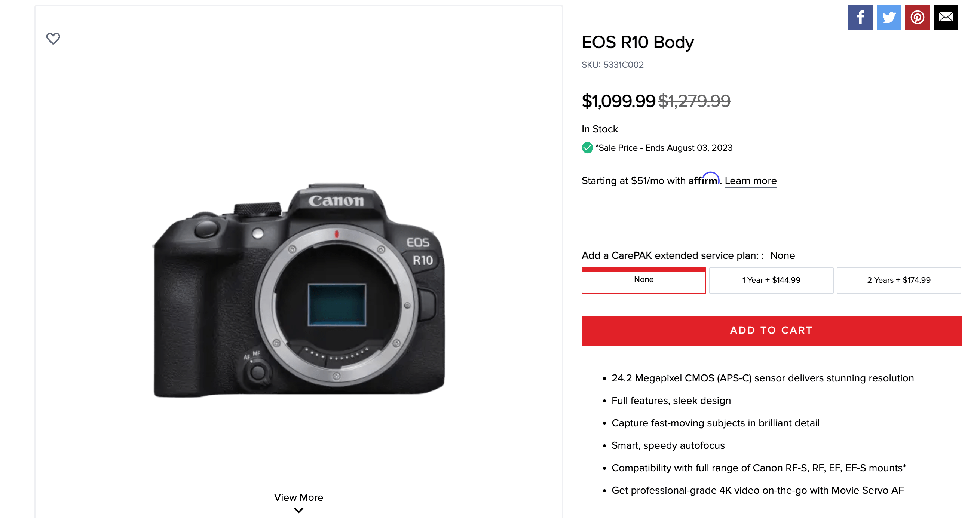This screenshot has width=980, height=518.
Task: Click the SKU 5331C002 text
Action: pyautogui.click(x=613, y=65)
